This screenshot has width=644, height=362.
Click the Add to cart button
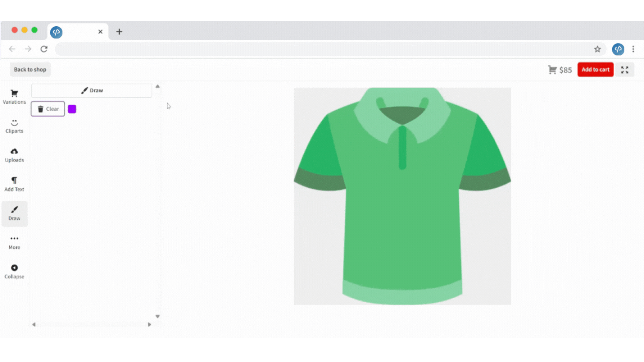coord(595,70)
